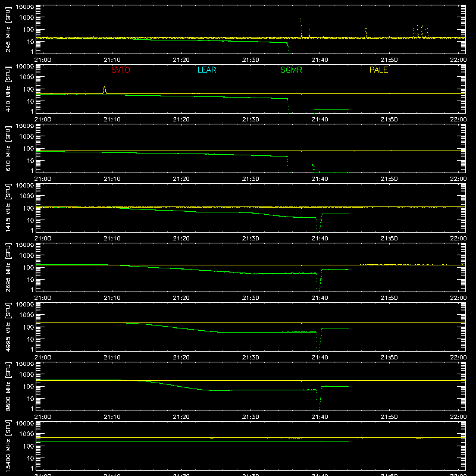Click the 22:00 label under the 245 MHz plot
Image resolution: width=476 pixels, height=476 pixels.
point(458,60)
